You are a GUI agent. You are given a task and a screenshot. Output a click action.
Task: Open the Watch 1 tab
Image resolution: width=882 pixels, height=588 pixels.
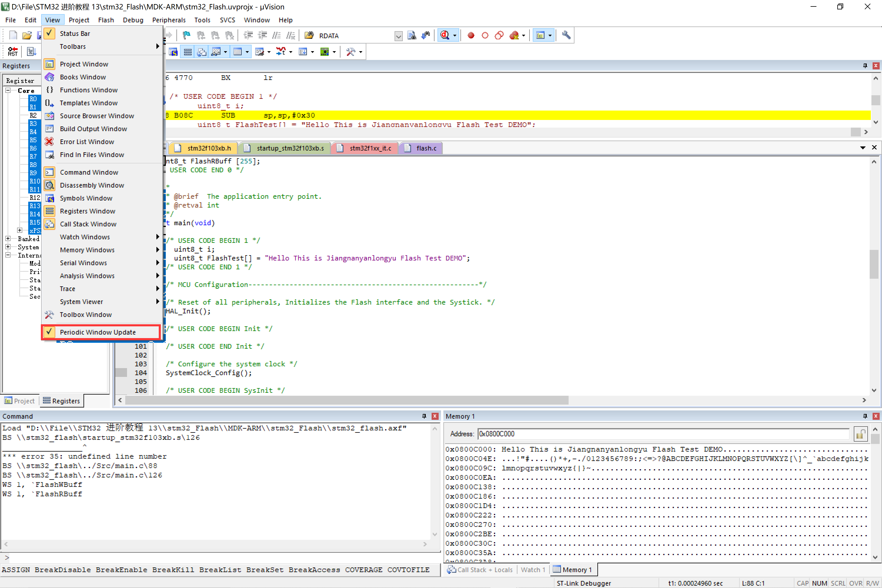coord(532,570)
